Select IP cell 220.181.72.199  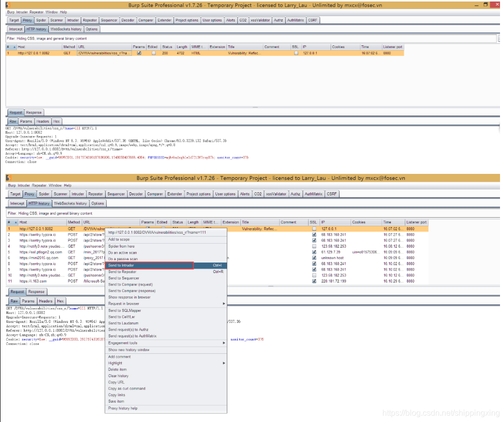pyautogui.click(x=334, y=281)
